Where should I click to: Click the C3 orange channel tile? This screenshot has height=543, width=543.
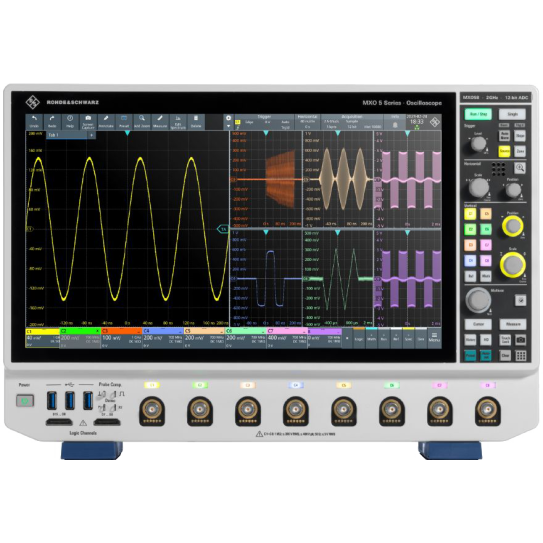point(122,338)
